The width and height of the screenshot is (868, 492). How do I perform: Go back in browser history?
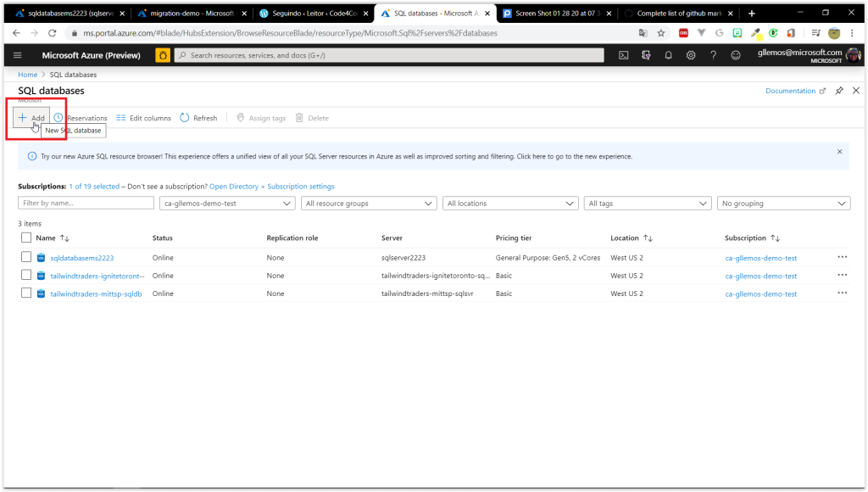[x=16, y=33]
